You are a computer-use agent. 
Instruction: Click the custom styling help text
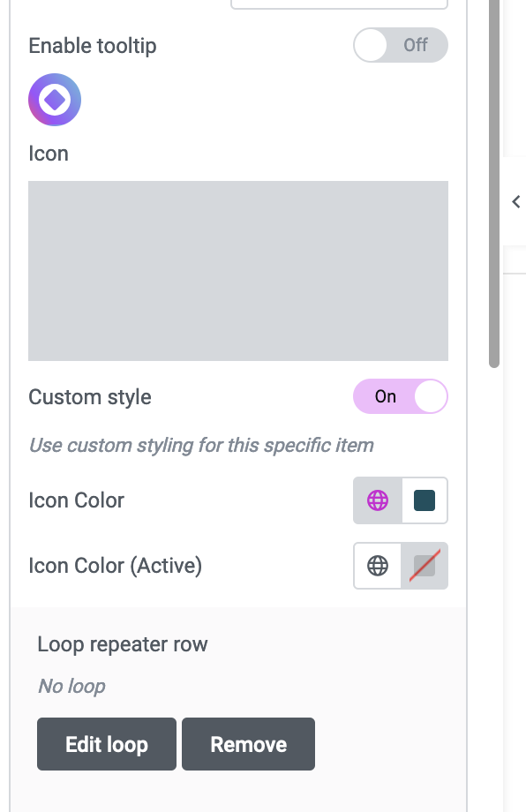(x=201, y=446)
